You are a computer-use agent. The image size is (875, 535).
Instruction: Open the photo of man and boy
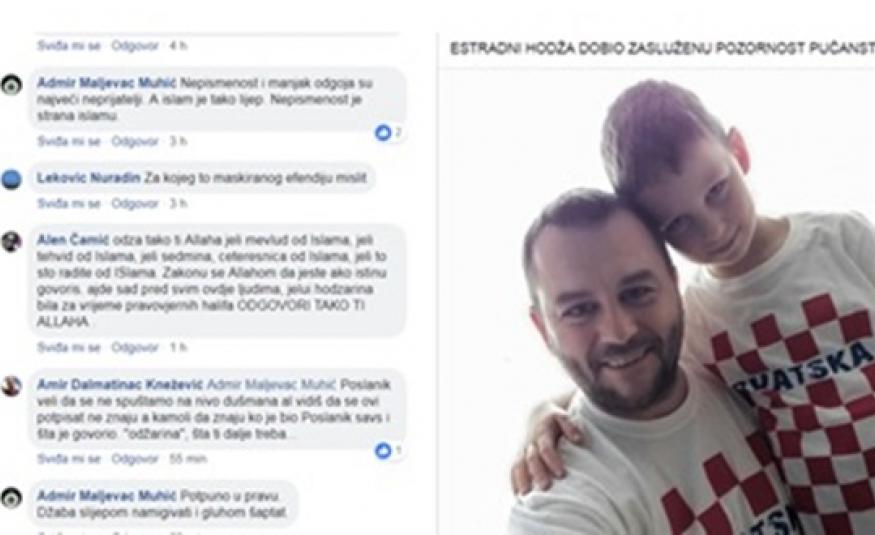point(656,301)
